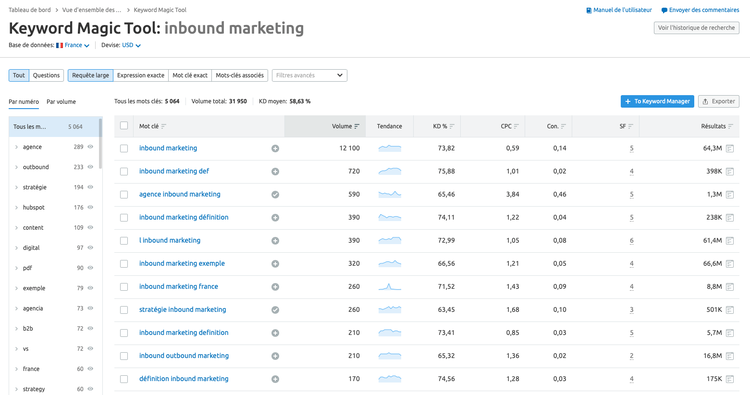
Task: Add 'inbound marketing définition' with plus icon
Action: [275, 218]
